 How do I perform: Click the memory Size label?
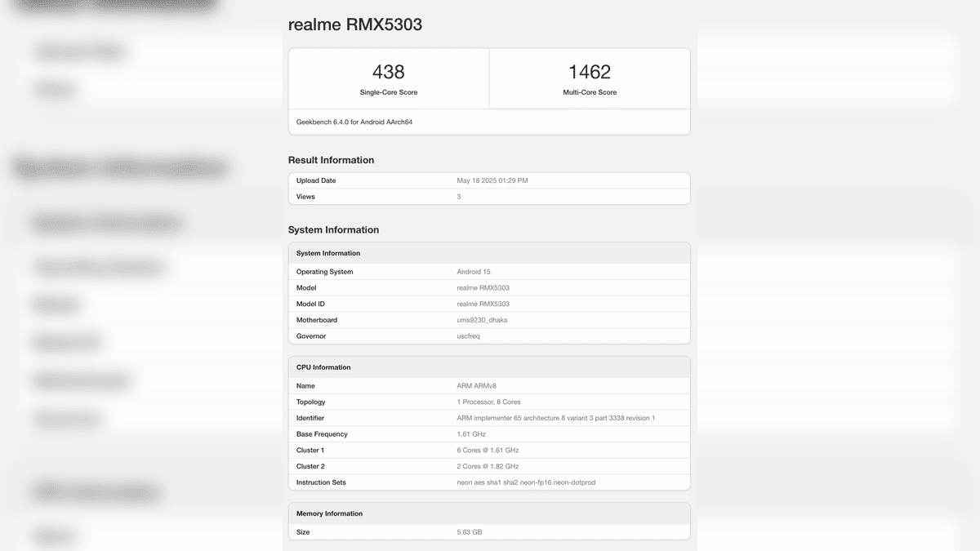pos(303,532)
